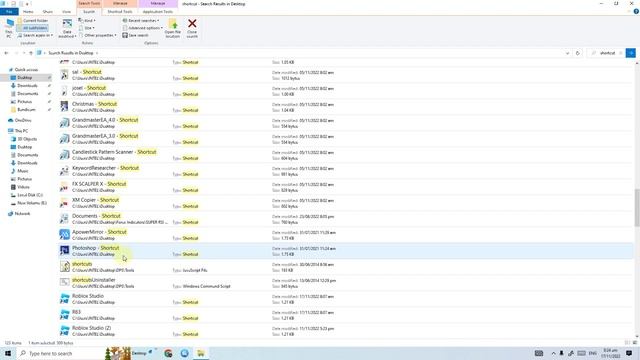Select the XM Copier - Shortcut icon
The image size is (640, 360).
(x=64, y=203)
